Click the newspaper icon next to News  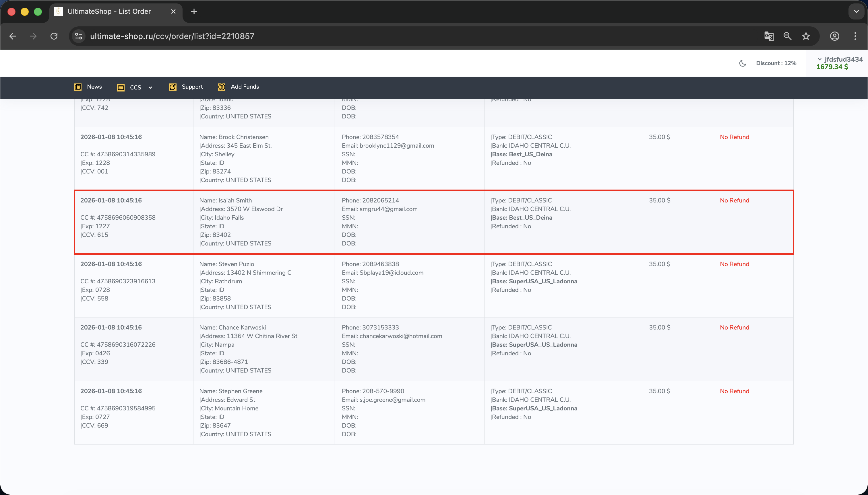click(78, 87)
